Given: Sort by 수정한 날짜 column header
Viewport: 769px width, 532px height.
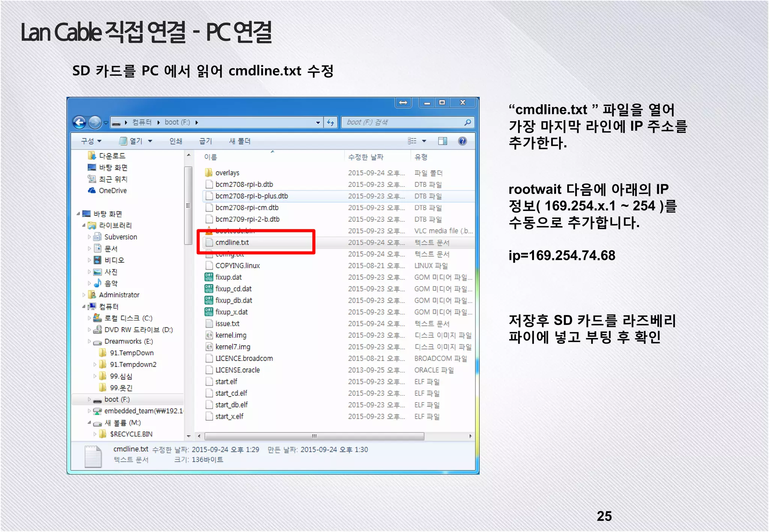Looking at the screenshot, I should point(366,157).
